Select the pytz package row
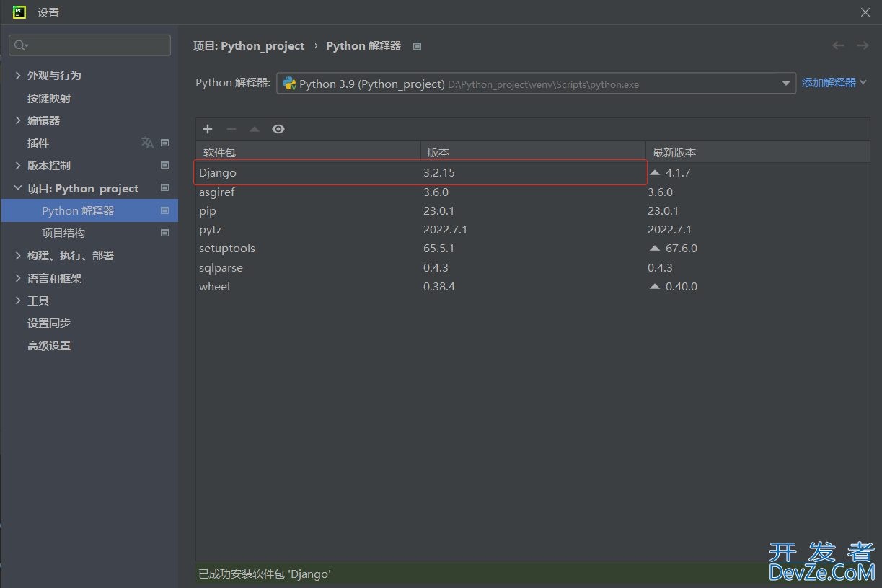Image resolution: width=882 pixels, height=588 pixels. (x=532, y=230)
